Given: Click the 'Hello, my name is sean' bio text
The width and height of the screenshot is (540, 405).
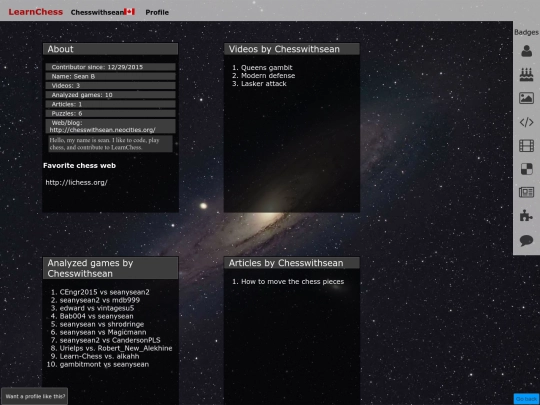Looking at the screenshot, I should (x=110, y=144).
